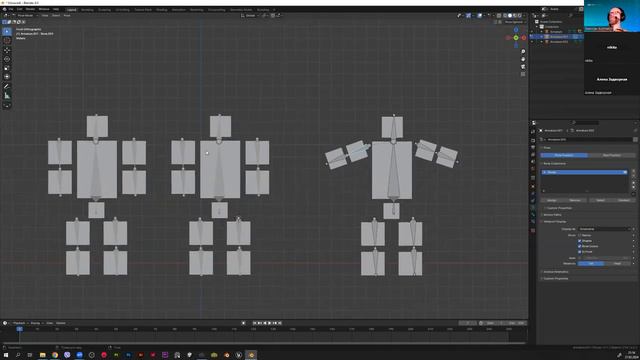Select the Annotate tool

click(7, 87)
